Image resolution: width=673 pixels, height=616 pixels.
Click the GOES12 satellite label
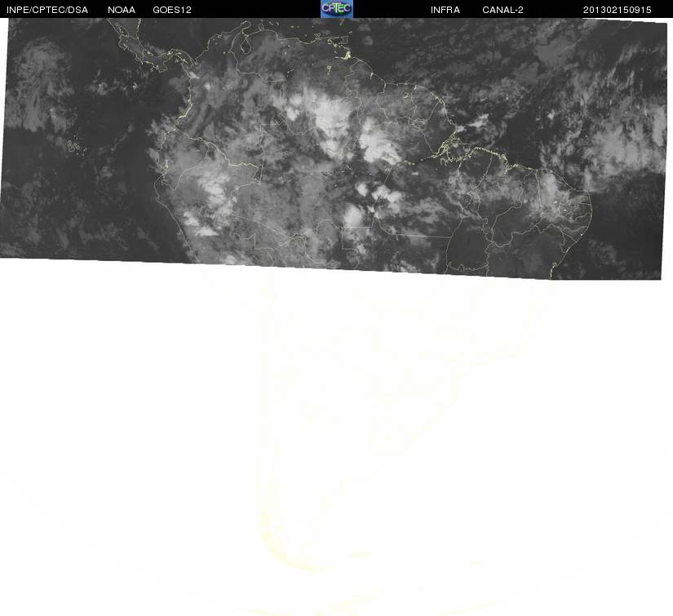click(x=172, y=10)
